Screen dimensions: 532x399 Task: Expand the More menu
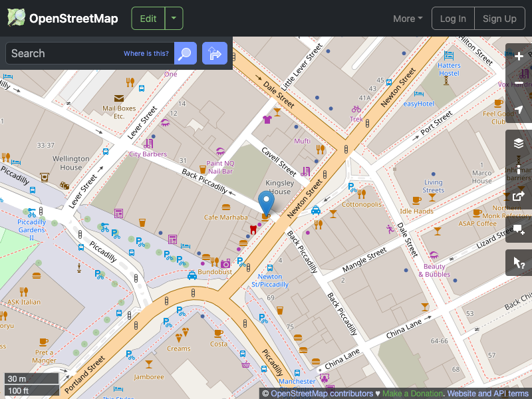407,19
